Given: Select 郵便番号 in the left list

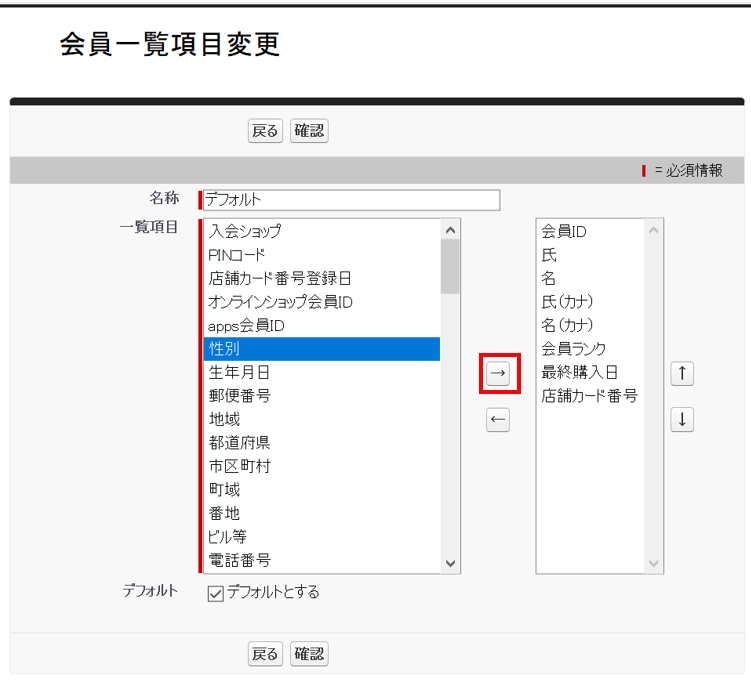Looking at the screenshot, I should tap(240, 396).
